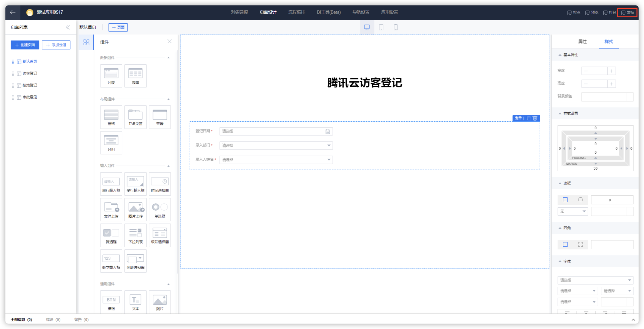Select the Grid (栅格) layout component
Viewport: 644px width, 329px height.
click(111, 117)
